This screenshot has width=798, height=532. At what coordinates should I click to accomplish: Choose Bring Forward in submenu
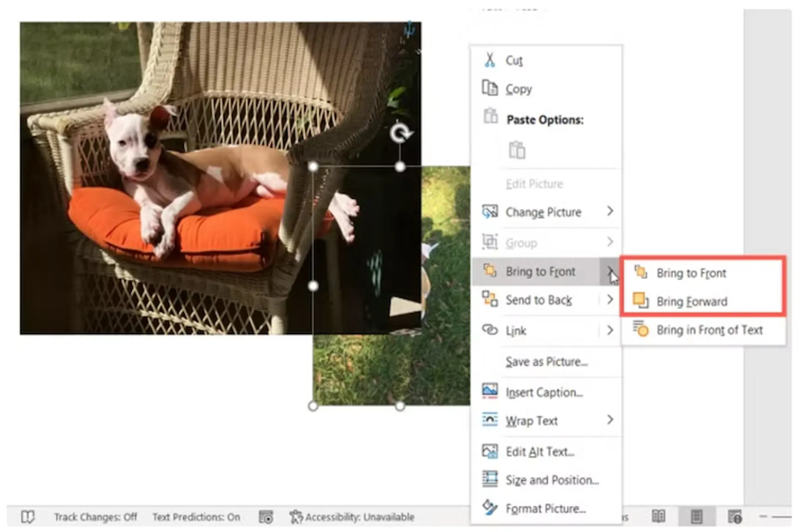[692, 301]
